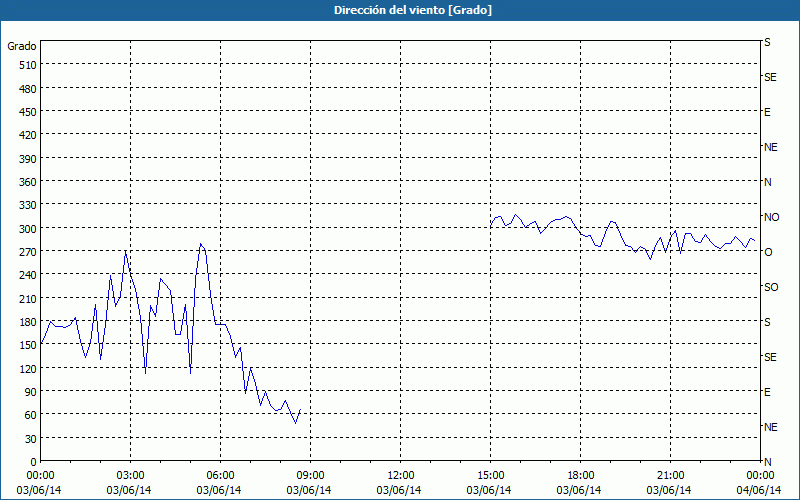Select the '03/06/14' date under 12:00

399,490
